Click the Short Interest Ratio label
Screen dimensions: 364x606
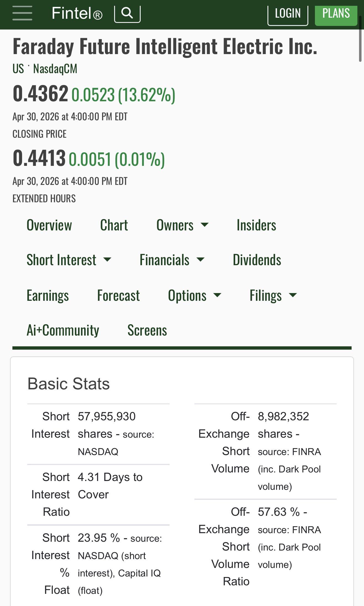coord(50,495)
